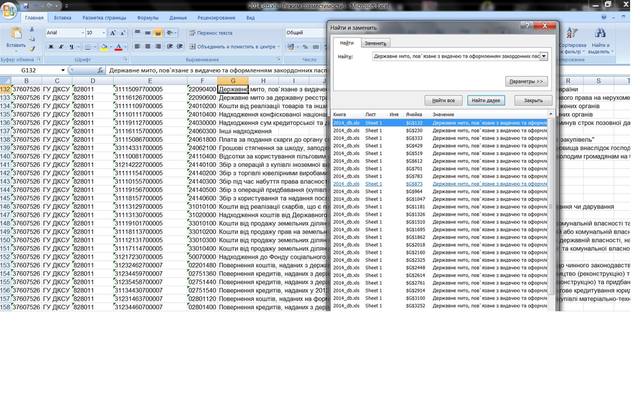This screenshot has width=640, height=400.
Task: Open the Вставка ribbon tab
Action: pos(62,18)
